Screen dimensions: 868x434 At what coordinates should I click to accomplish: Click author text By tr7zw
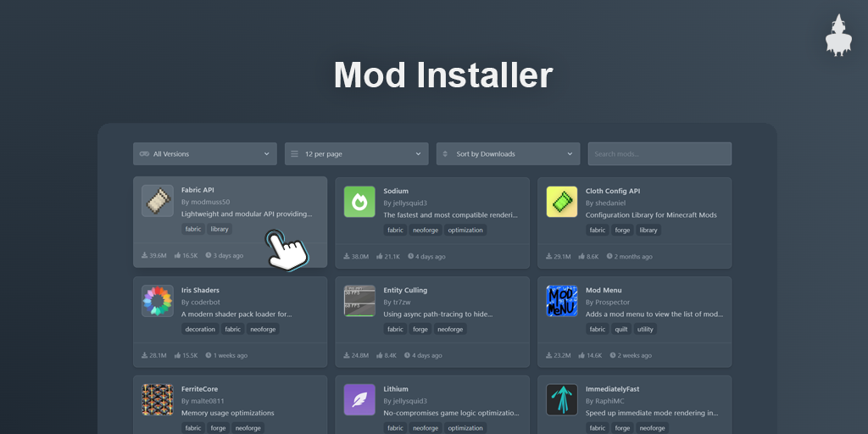pos(398,303)
